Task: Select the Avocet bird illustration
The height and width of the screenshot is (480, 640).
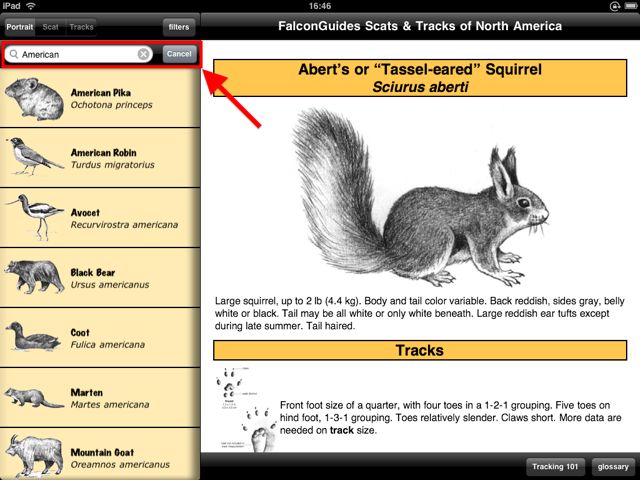Action: (x=35, y=217)
